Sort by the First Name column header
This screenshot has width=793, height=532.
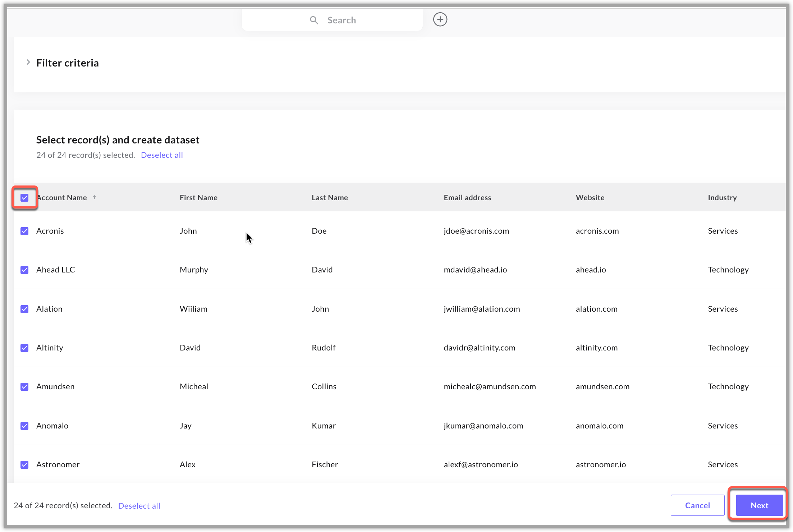198,197
